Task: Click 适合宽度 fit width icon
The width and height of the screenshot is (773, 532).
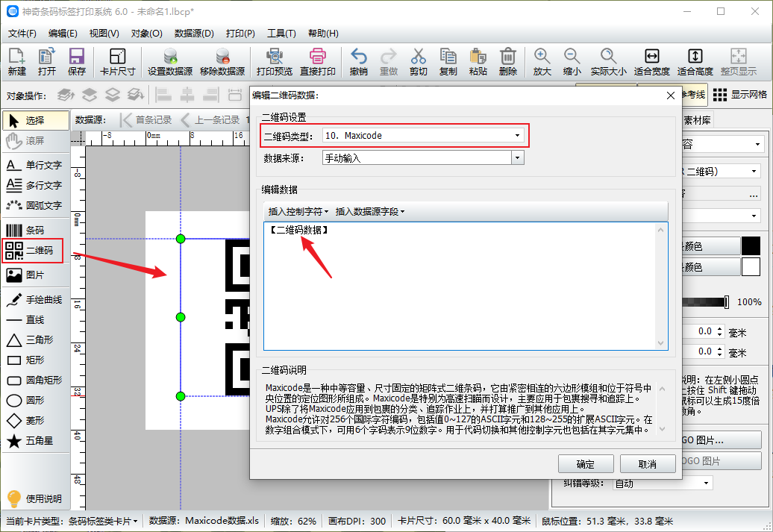Action: click(651, 62)
